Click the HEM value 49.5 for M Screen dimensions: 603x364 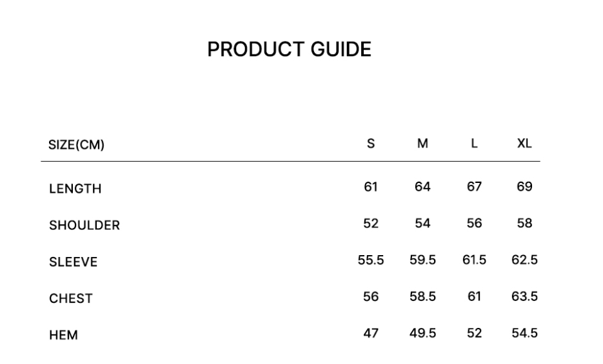pos(422,333)
